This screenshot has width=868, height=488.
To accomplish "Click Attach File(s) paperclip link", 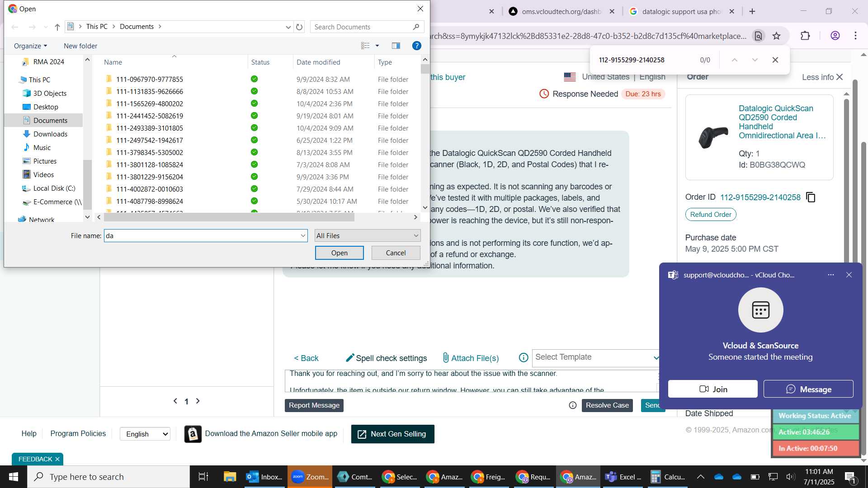I will (471, 358).
